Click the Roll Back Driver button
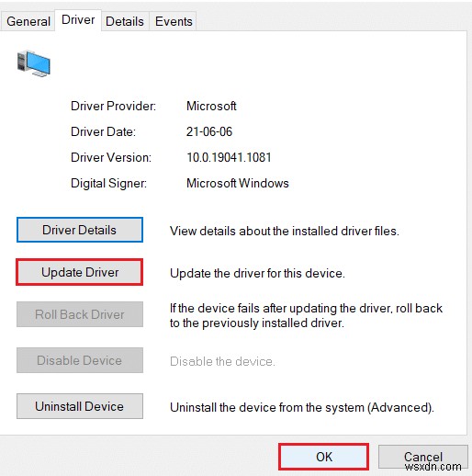 coord(80,314)
